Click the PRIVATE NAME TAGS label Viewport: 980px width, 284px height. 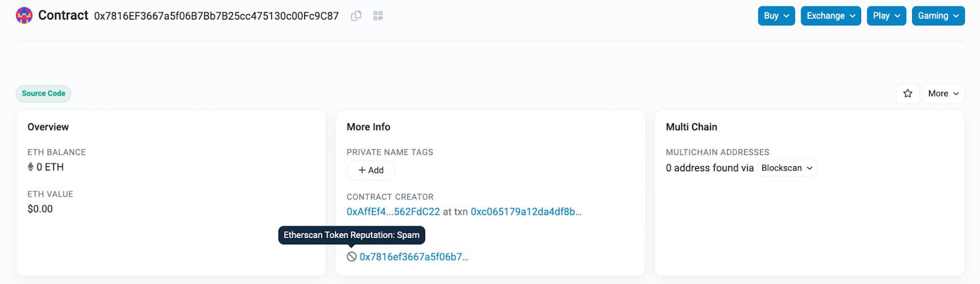coord(390,152)
